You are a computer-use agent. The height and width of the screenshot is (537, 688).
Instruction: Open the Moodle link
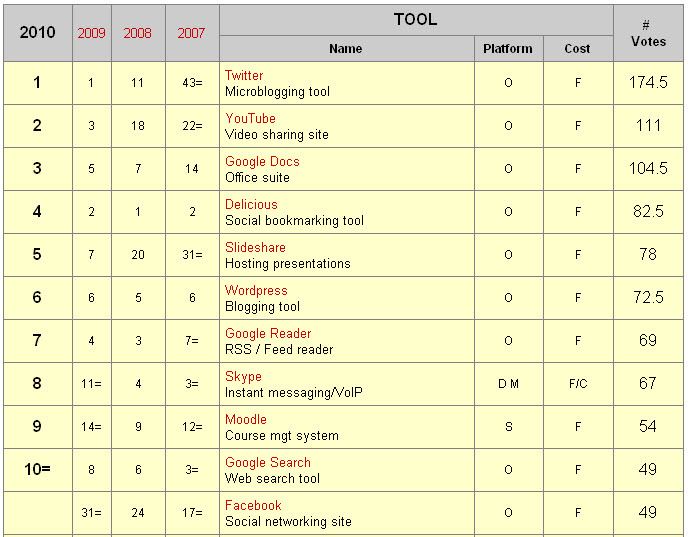point(246,419)
